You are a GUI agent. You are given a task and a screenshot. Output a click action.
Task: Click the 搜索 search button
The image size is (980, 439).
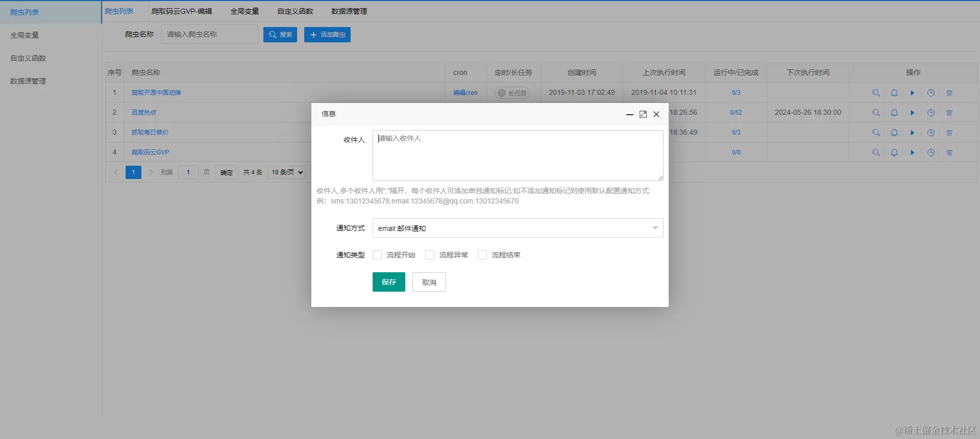[x=280, y=35]
